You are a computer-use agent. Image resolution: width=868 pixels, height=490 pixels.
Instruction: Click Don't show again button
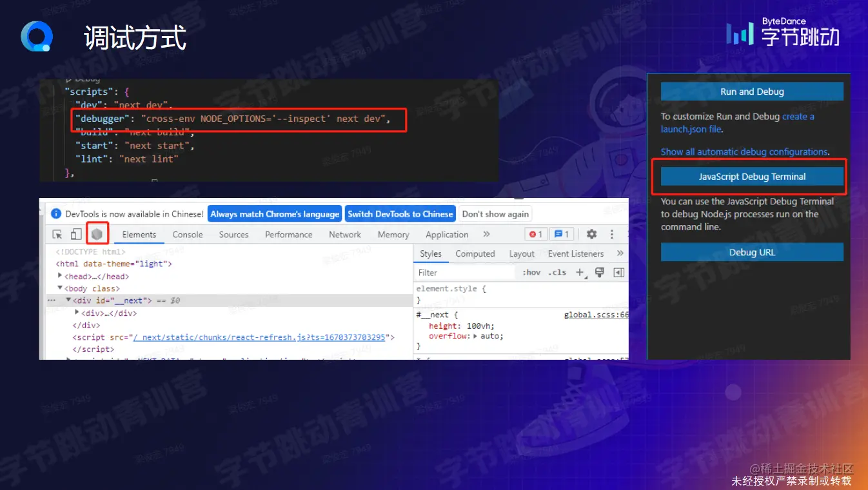(495, 214)
